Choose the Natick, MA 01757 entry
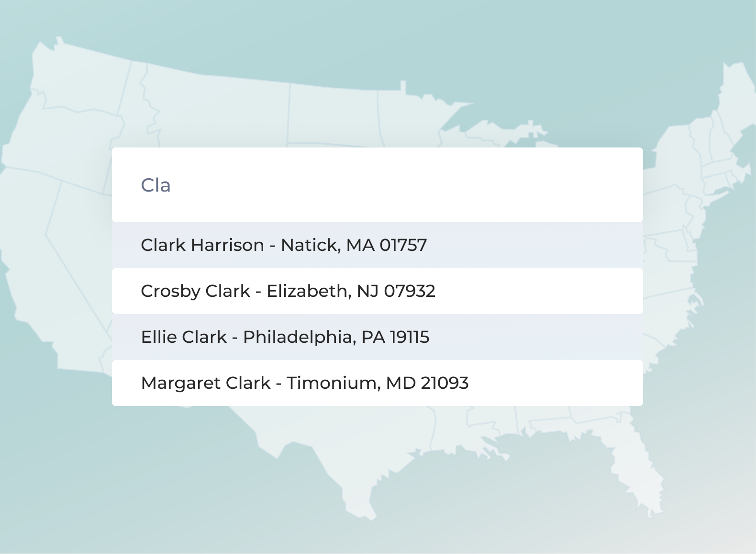The image size is (756, 554). pos(377,245)
